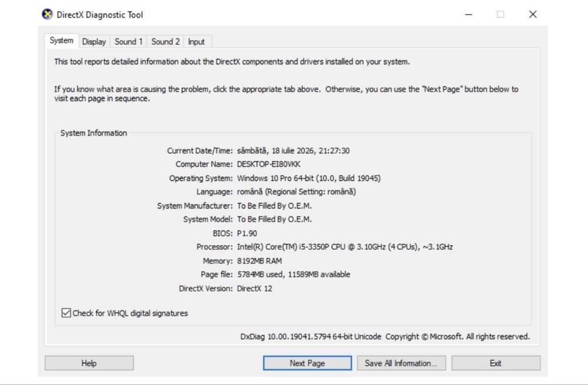
Task: Click the 'System Information' group label
Action: (x=93, y=133)
